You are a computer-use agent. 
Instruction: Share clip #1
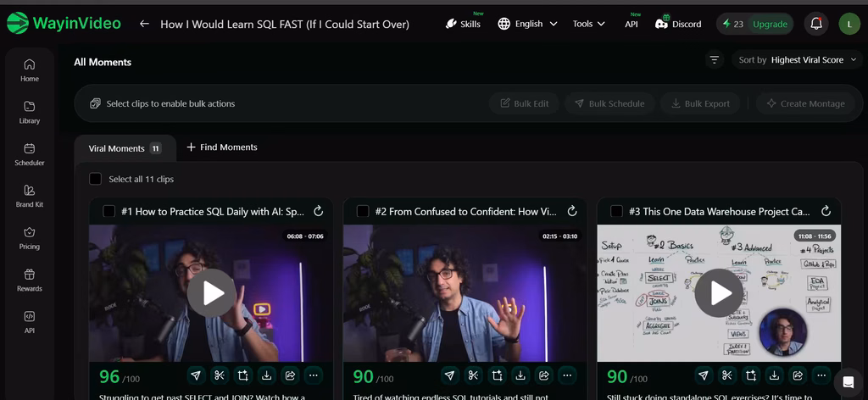tap(290, 375)
